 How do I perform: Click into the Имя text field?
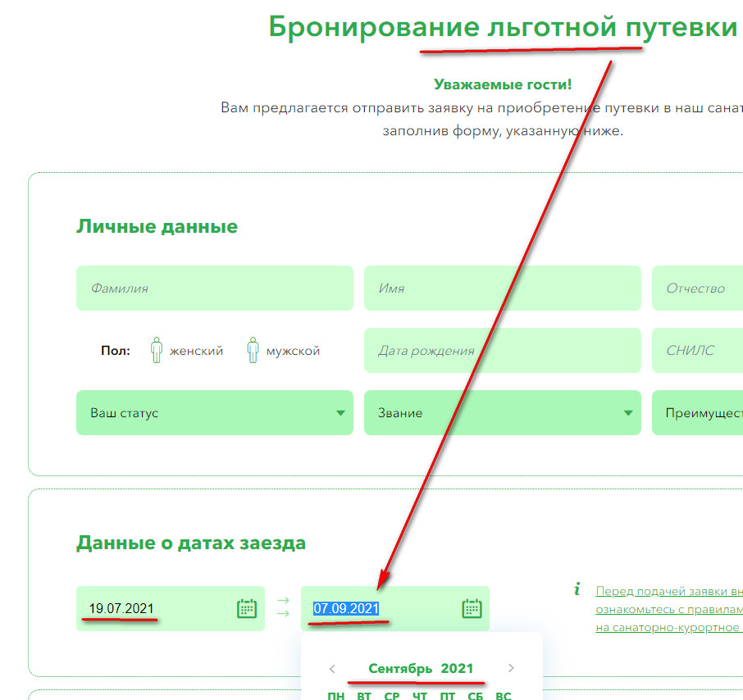click(x=502, y=289)
